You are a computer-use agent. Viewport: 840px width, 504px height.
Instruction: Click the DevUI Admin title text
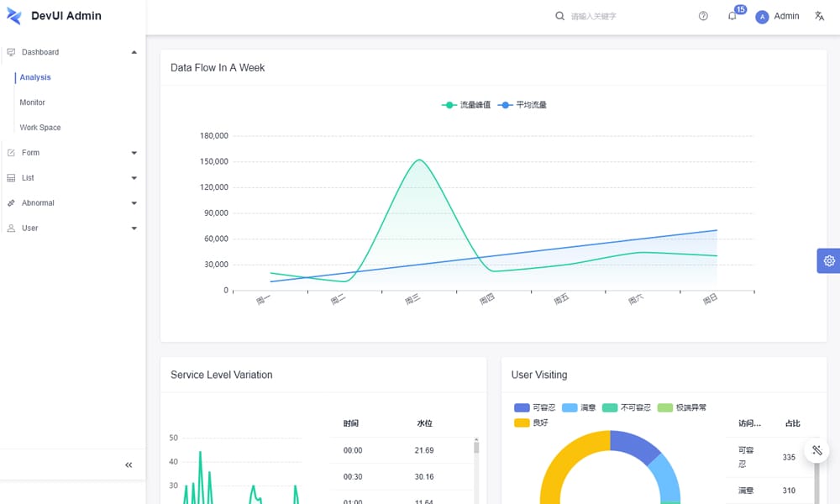pos(66,16)
